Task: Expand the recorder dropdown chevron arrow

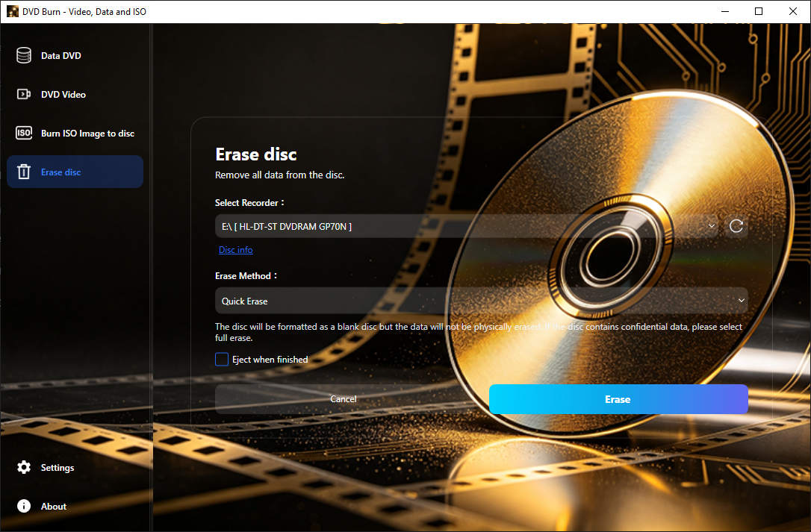Action: (x=711, y=226)
